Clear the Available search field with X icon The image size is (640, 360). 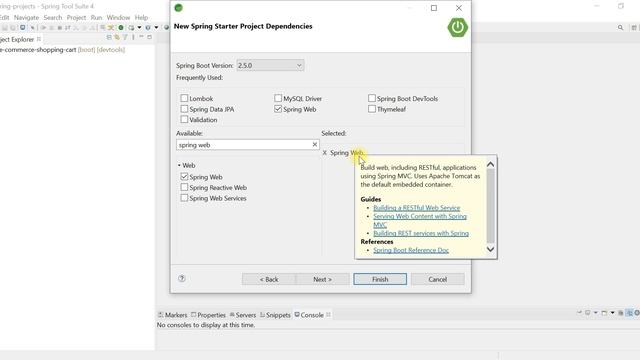315,144
